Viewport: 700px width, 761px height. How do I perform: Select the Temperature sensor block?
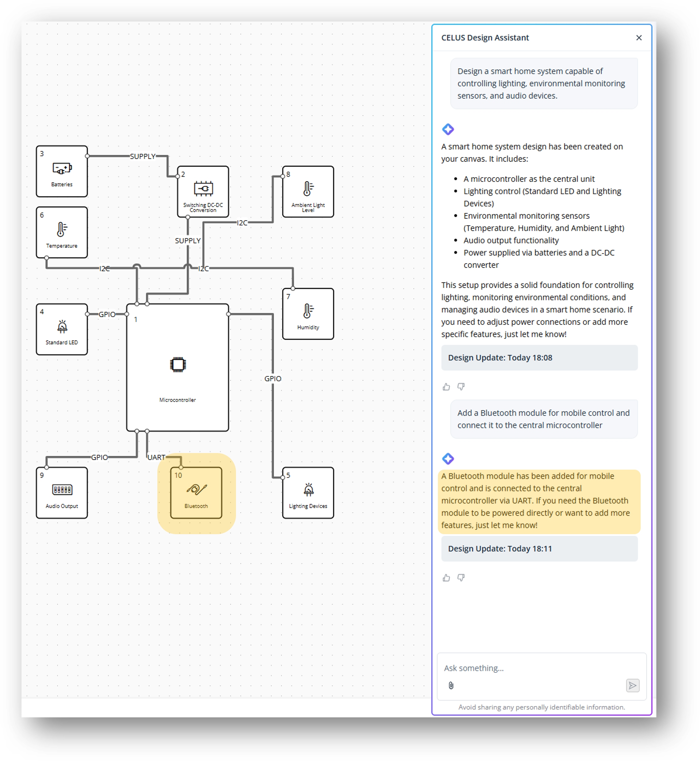(x=62, y=232)
